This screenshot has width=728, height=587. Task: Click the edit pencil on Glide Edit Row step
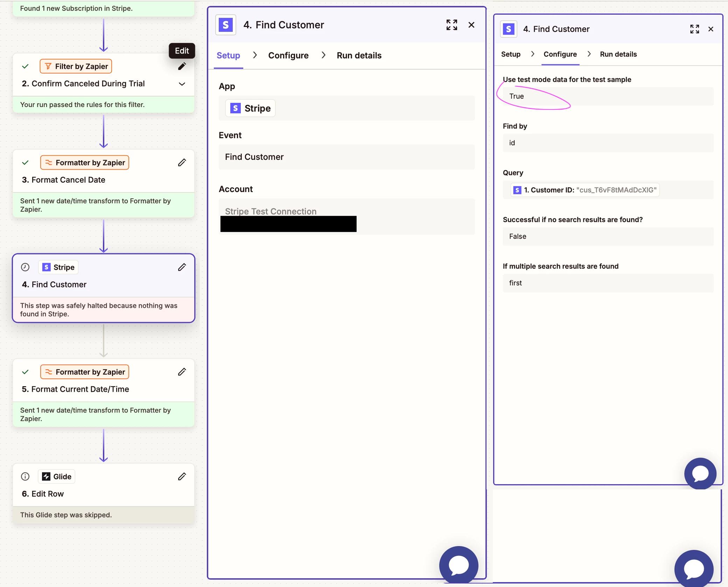coord(182,476)
